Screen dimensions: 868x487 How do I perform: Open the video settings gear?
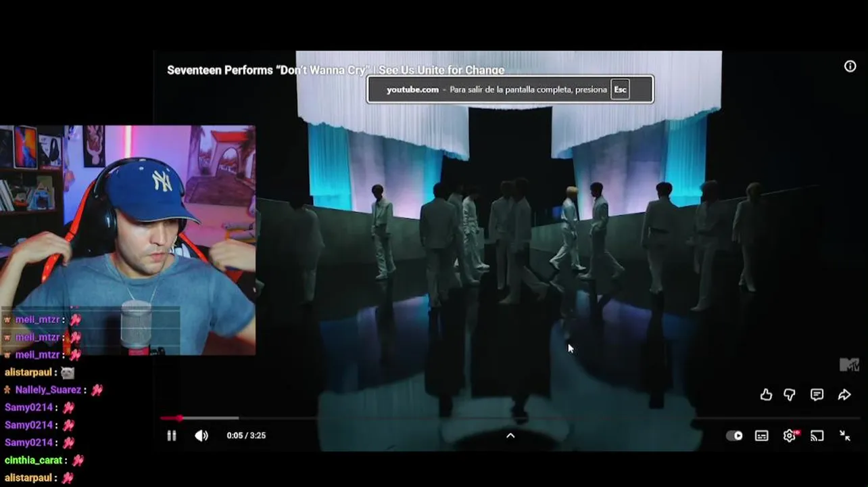790,436
